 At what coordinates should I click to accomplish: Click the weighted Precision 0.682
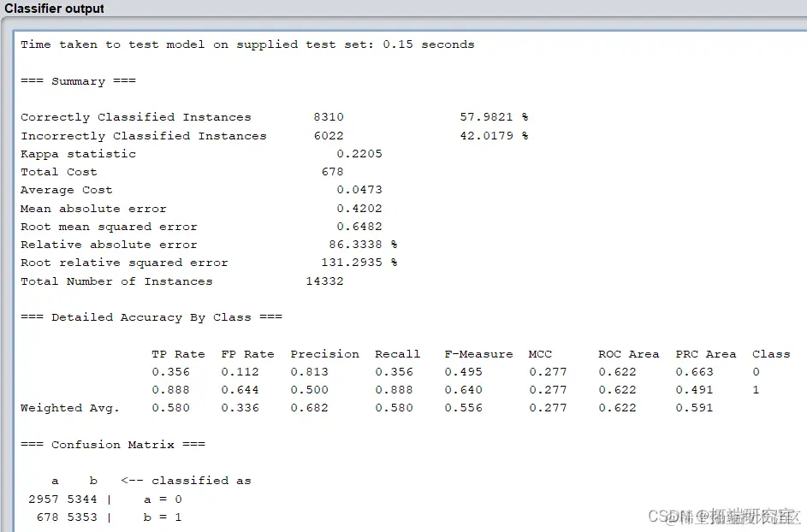point(309,408)
